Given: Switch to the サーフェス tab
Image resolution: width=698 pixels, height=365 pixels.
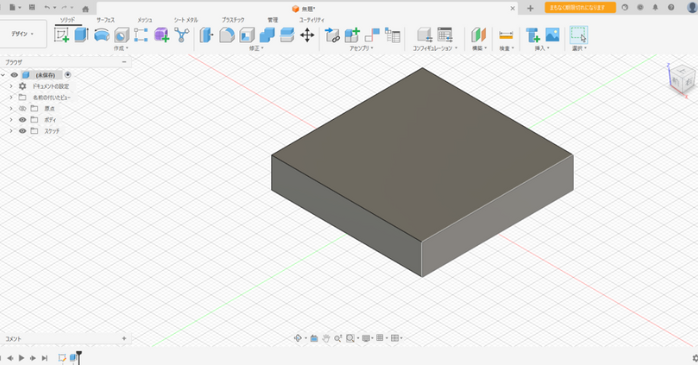Looking at the screenshot, I should point(106,20).
